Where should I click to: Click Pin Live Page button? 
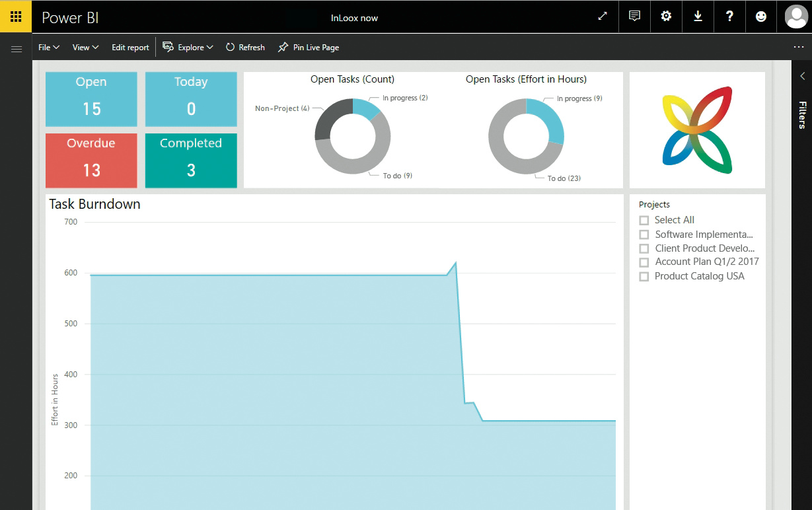point(309,48)
